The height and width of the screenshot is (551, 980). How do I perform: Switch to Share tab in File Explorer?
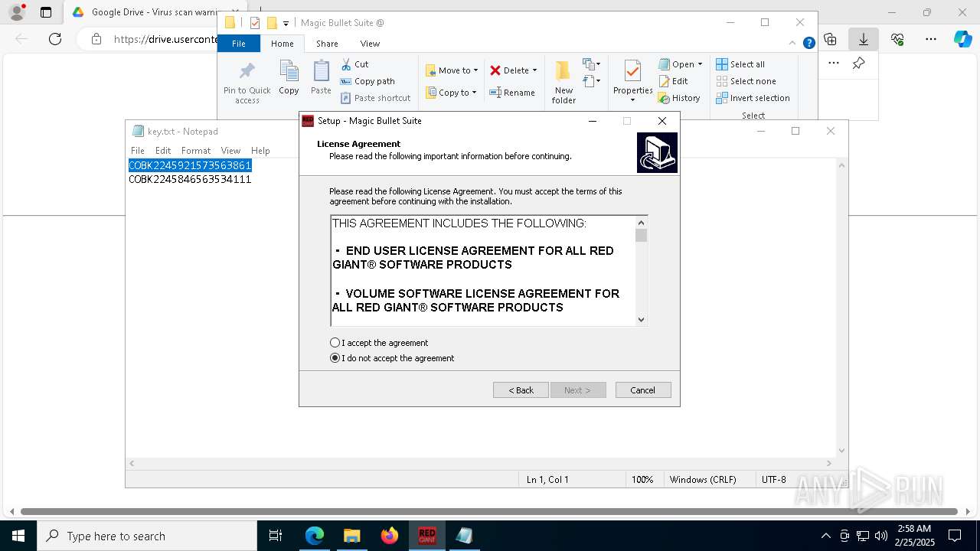(327, 44)
